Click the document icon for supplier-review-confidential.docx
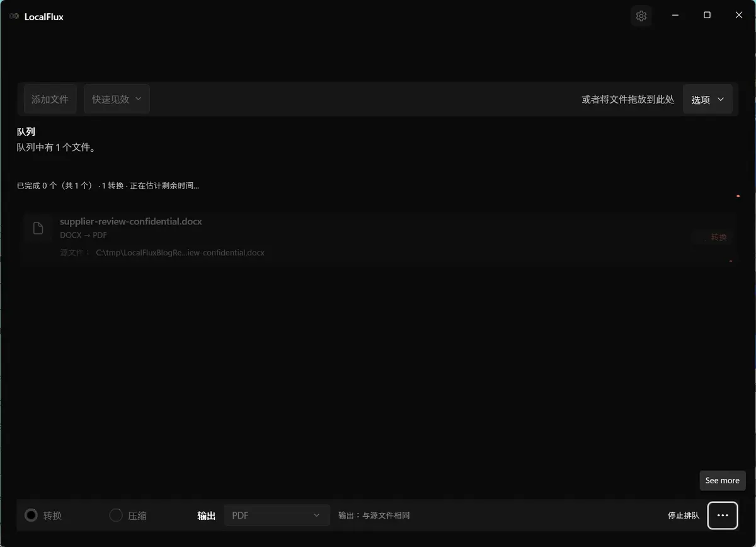Screen dimensions: 756x547 [38, 228]
